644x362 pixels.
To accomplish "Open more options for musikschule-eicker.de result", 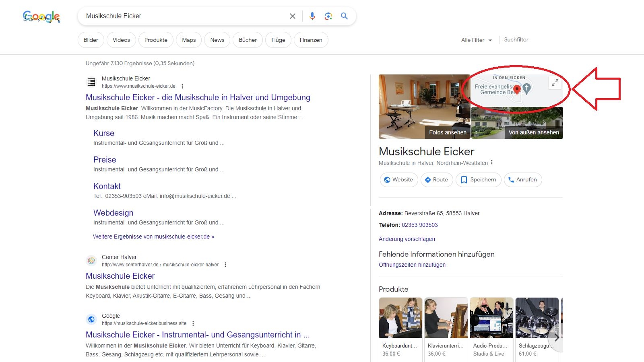I will [182, 86].
